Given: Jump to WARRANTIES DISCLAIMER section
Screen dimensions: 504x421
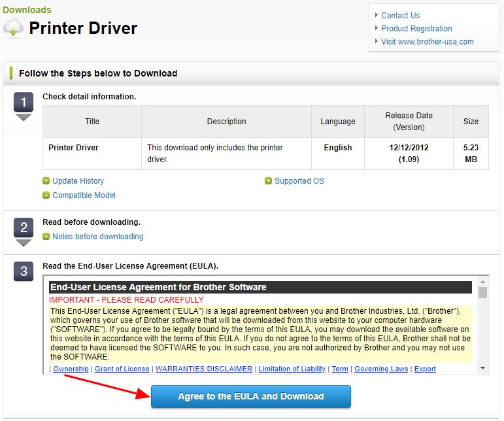Looking at the screenshot, I should pyautogui.click(x=203, y=369).
